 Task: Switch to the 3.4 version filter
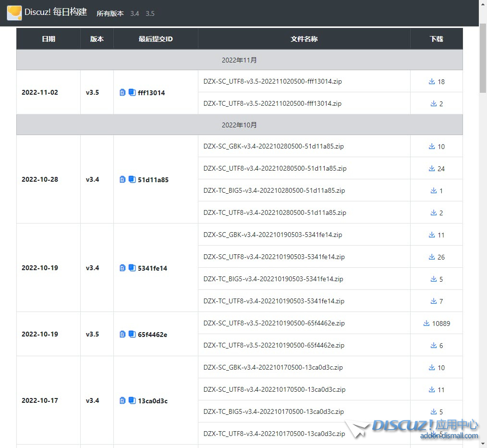134,13
